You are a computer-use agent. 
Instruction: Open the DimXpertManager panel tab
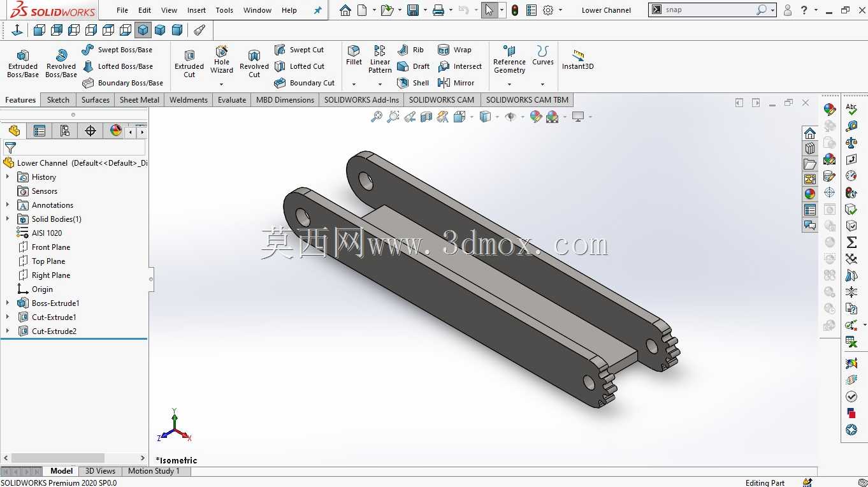click(90, 131)
